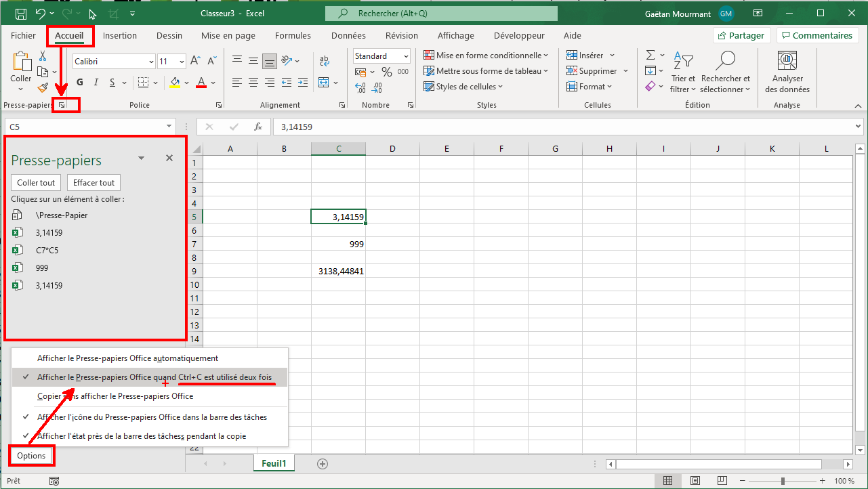868x489 pixels.
Task: Click the Save floppy disk icon
Action: [x=21, y=14]
